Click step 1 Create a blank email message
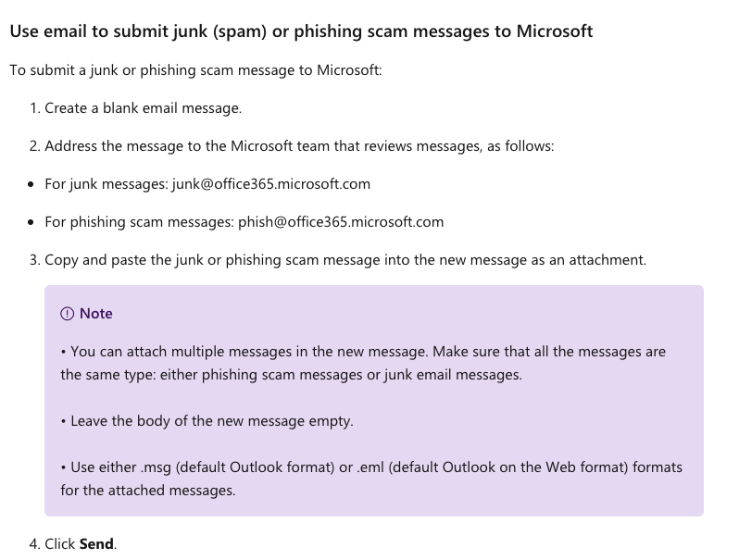Image resolution: width=739 pixels, height=560 pixels. [136, 108]
